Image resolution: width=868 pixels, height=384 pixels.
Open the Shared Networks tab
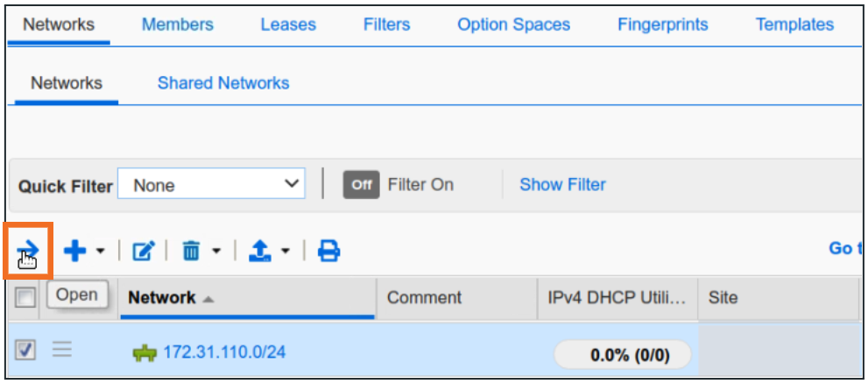222,83
